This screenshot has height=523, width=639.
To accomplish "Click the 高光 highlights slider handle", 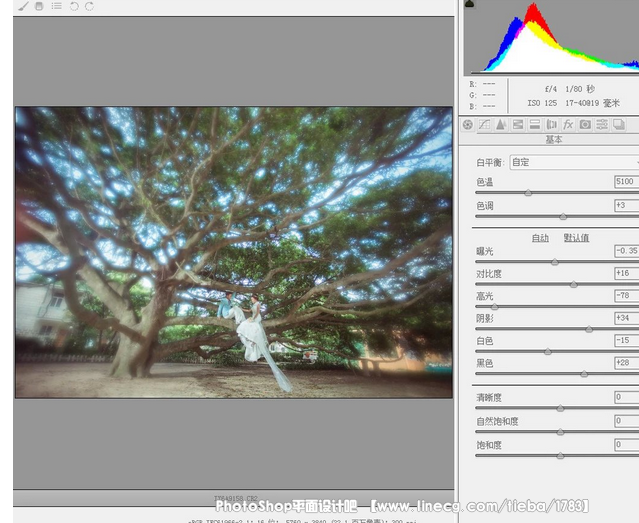I will [x=494, y=307].
